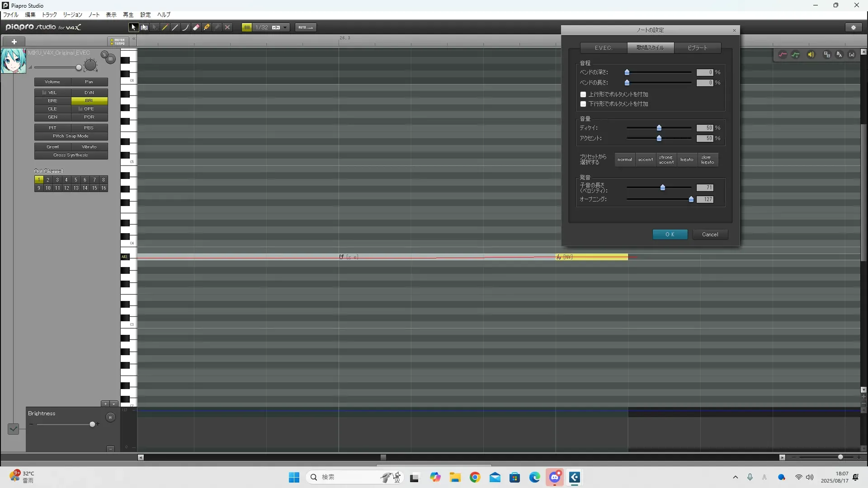Enable ascending portamento checkbox
The image size is (868, 488).
[583, 94]
